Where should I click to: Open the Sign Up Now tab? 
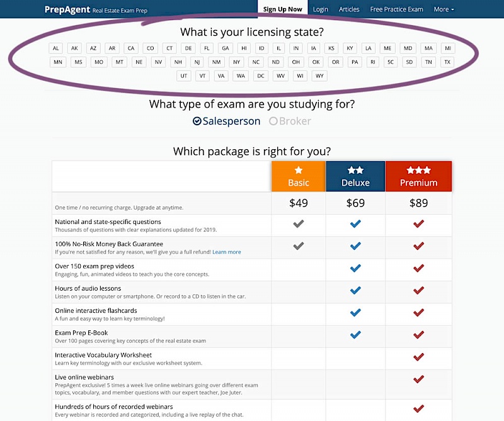pos(282,9)
